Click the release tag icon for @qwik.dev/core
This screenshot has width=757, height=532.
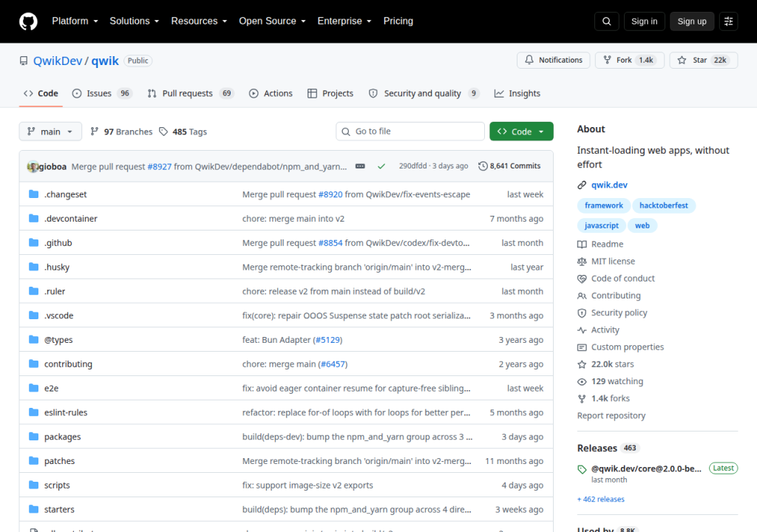tap(582, 469)
